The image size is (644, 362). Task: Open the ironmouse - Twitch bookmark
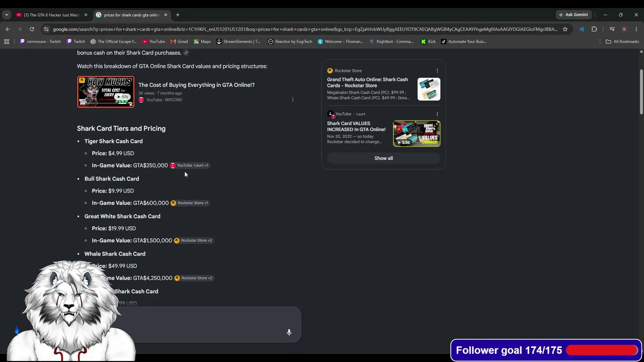click(x=40, y=41)
